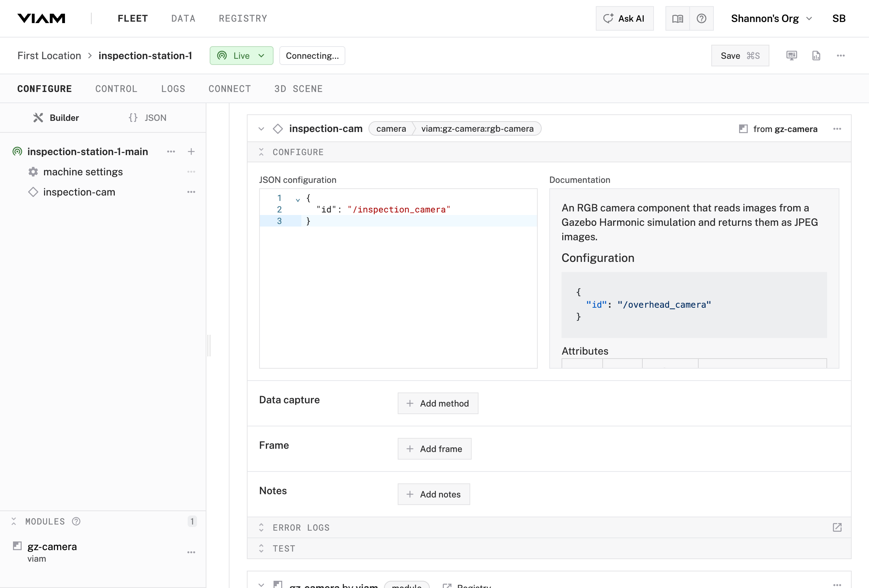Open the gz-camera module ellipsis menu
869x588 pixels.
[x=191, y=552]
